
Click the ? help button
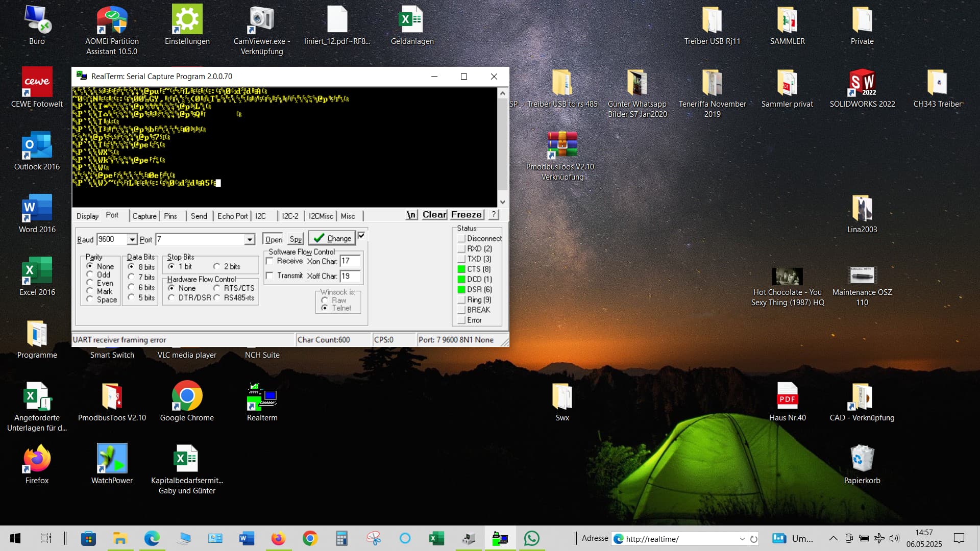coord(494,215)
